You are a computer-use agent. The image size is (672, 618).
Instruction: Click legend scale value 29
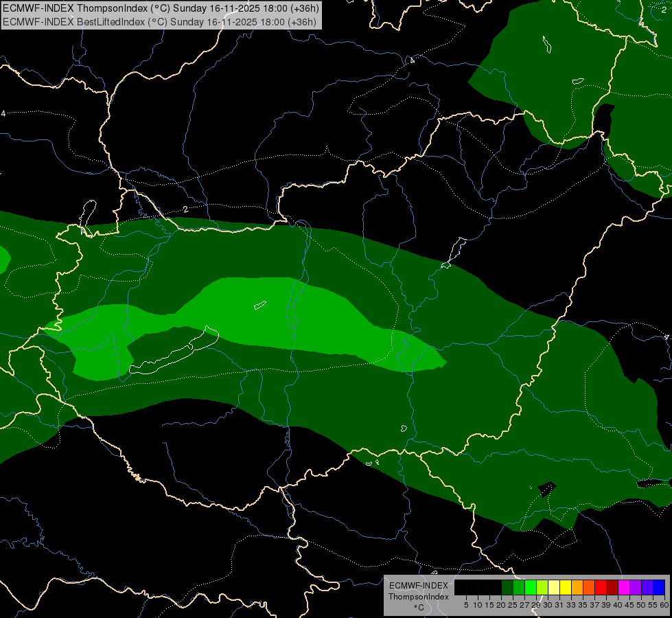535,605
